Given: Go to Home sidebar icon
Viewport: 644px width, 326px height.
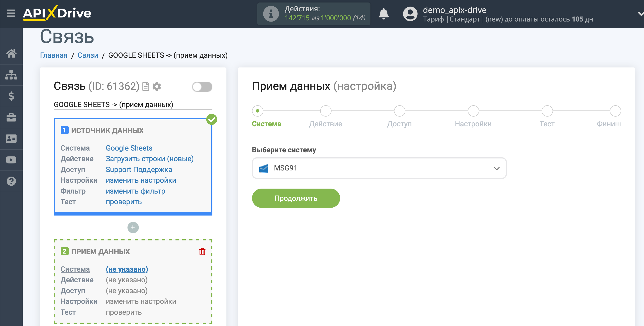Looking at the screenshot, I should [x=11, y=53].
